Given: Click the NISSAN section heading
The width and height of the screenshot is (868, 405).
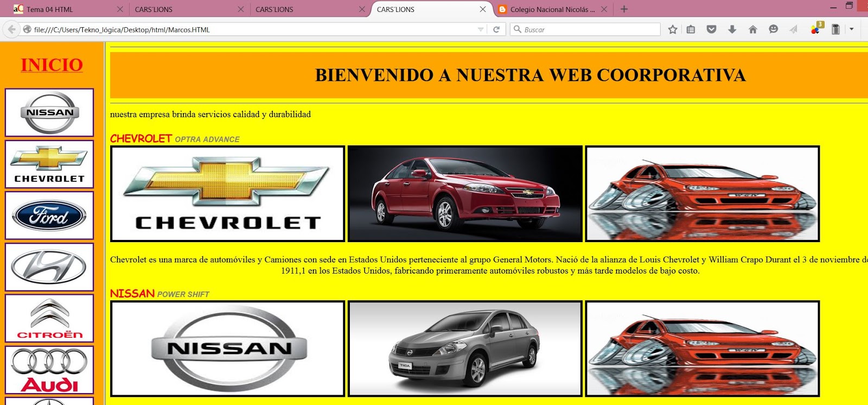Looking at the screenshot, I should [132, 293].
